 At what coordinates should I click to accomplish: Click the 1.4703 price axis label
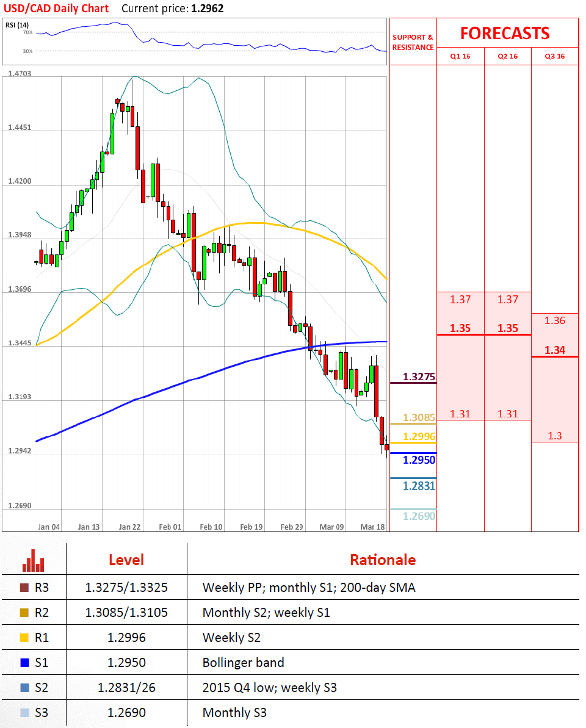click(20, 73)
